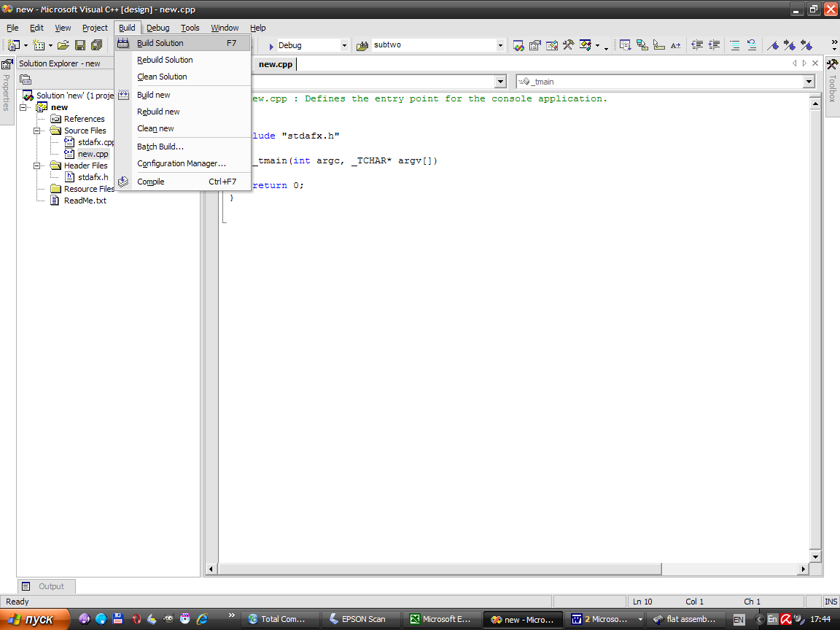Choose Clean Solution menu entry
The width and height of the screenshot is (840, 630).
(x=183, y=77)
